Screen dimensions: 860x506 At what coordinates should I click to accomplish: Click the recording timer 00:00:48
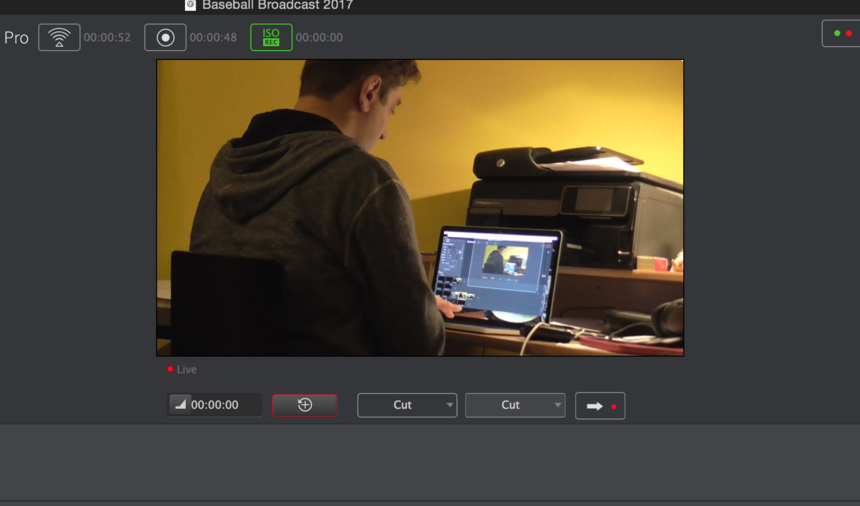click(x=213, y=37)
